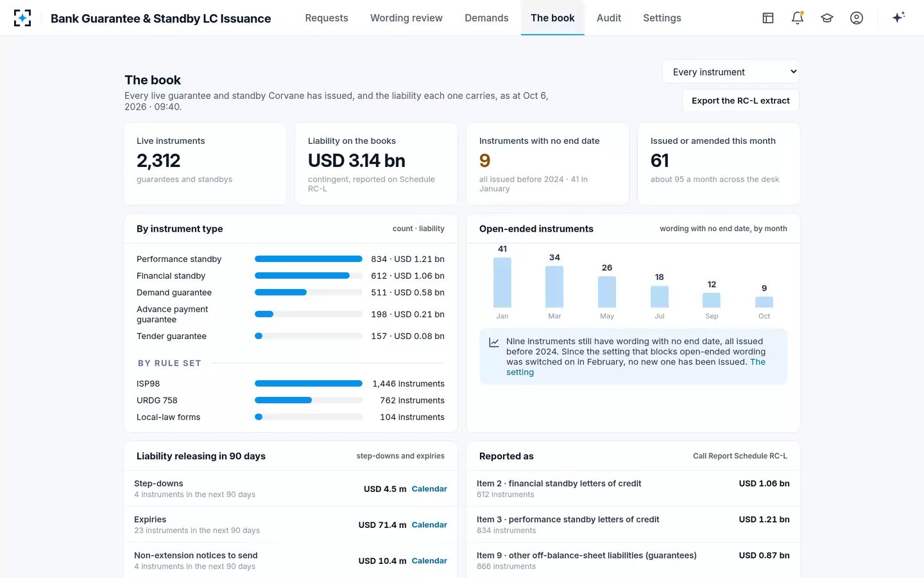Viewport: 924px width, 578px height.
Task: Click Instruments with no end date card
Action: tap(547, 164)
